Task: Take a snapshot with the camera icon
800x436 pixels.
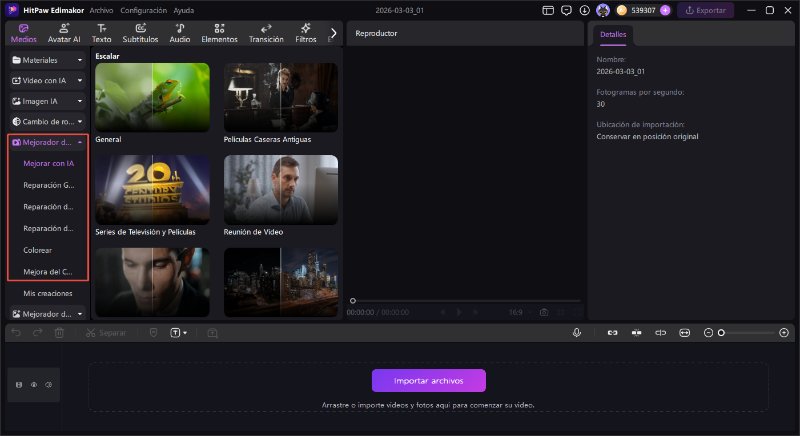Action: (x=544, y=312)
